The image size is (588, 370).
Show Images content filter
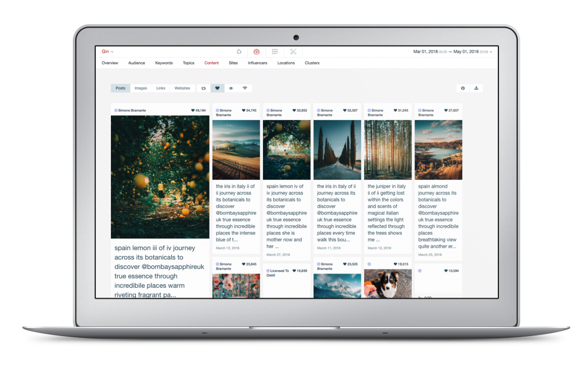click(141, 88)
